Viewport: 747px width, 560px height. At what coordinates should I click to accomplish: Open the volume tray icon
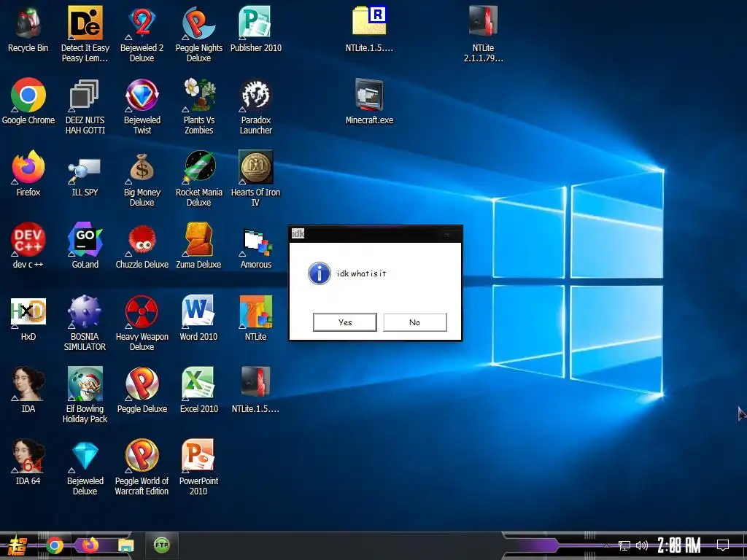click(642, 545)
